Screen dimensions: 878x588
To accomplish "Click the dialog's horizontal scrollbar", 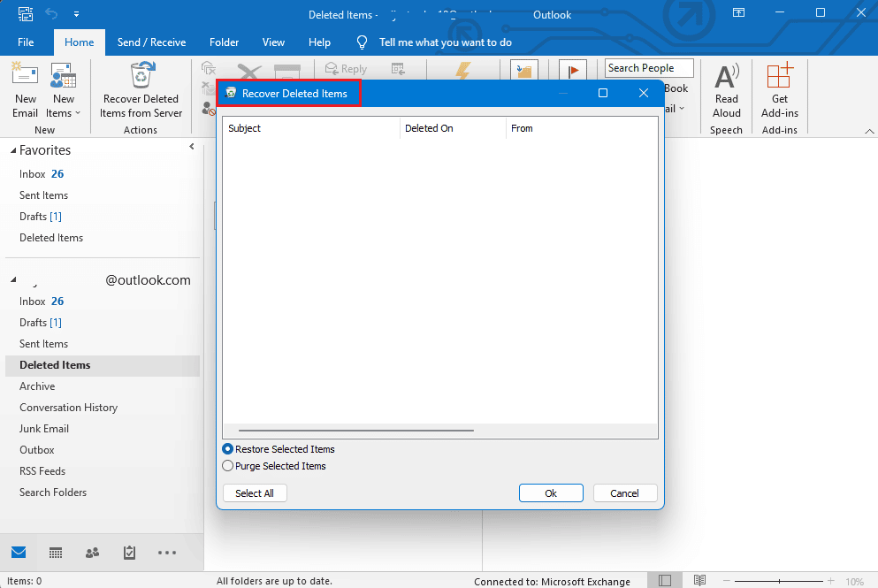I will [x=356, y=431].
